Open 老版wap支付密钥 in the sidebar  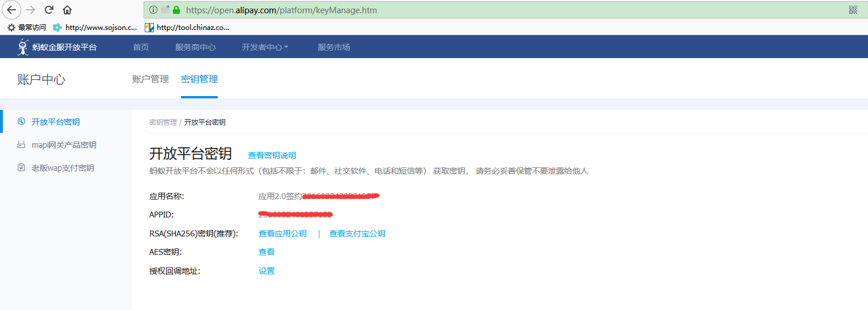point(63,168)
